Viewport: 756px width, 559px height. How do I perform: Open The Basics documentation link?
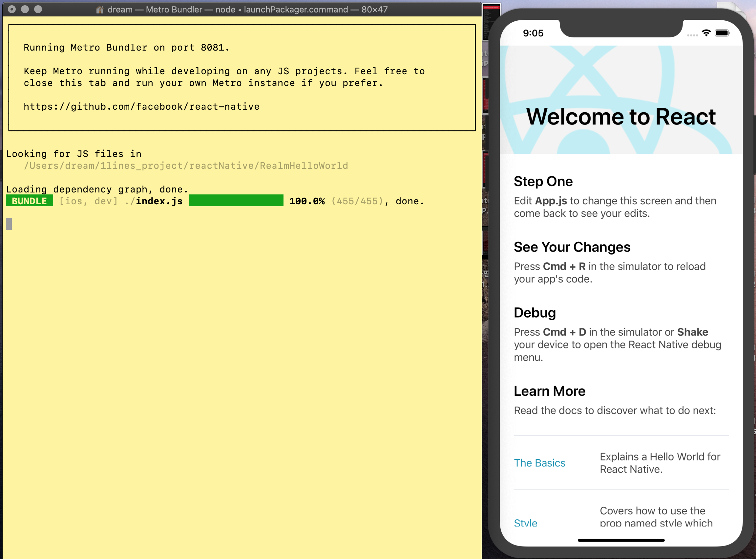539,463
